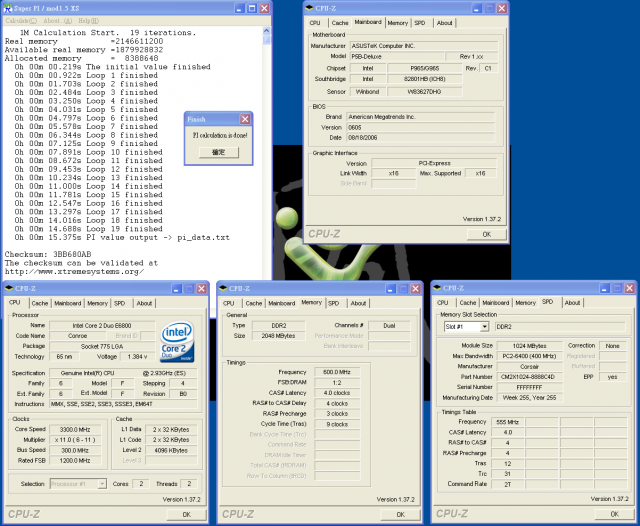This screenshot has width=640, height=526.
Task: Click the CPU-Z icon in SPD window title
Action: 437,288
